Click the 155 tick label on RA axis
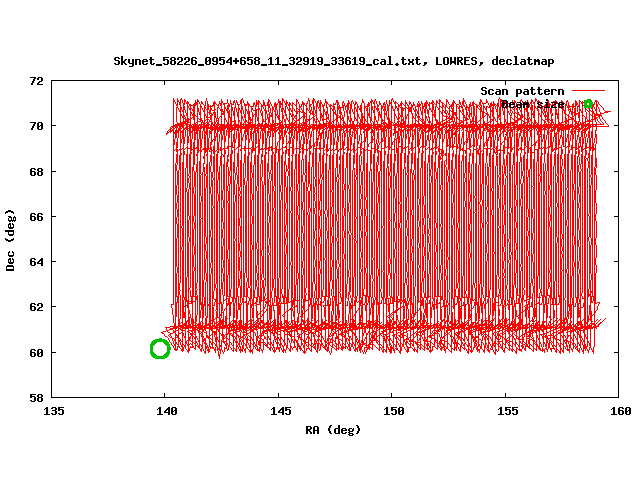 point(507,411)
